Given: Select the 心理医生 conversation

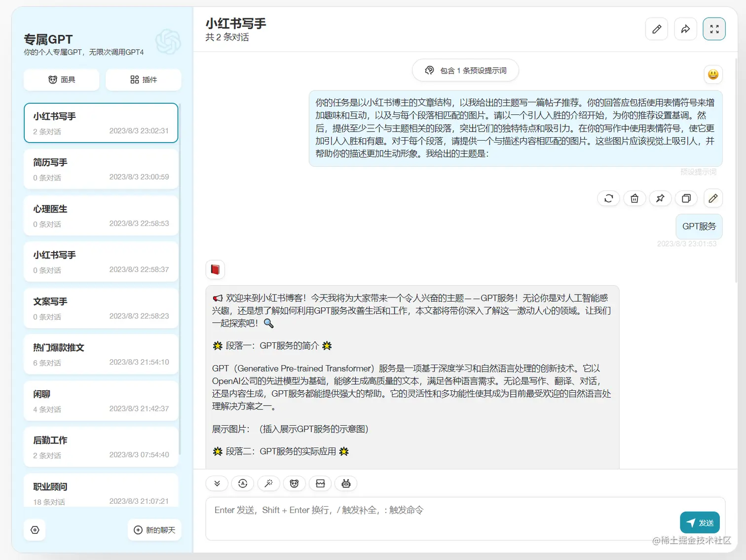Looking at the screenshot, I should 101,215.
